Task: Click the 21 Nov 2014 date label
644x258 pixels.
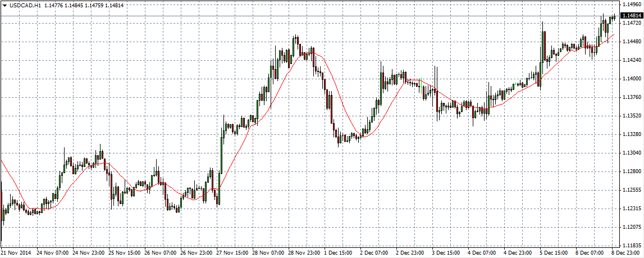Action: click(15, 252)
